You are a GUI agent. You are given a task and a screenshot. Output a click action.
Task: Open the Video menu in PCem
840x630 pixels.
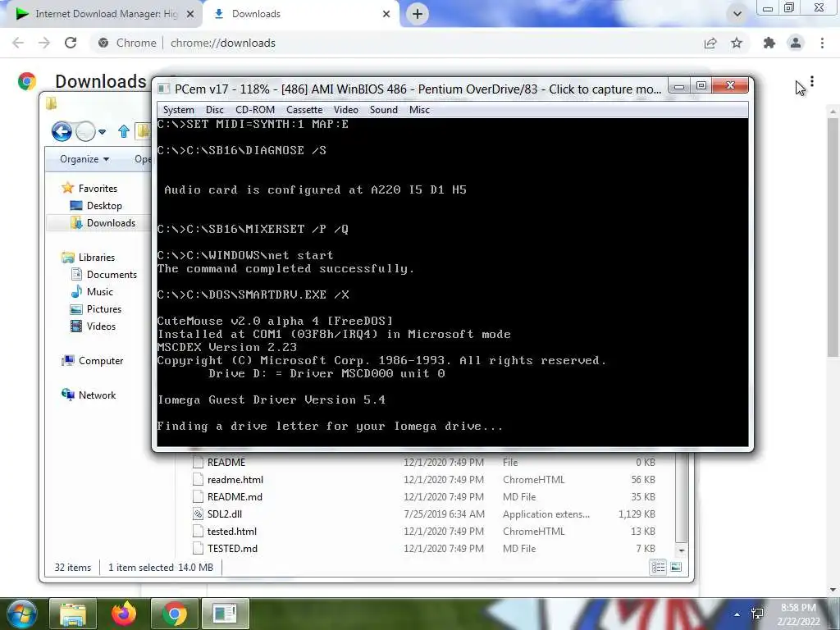click(345, 110)
